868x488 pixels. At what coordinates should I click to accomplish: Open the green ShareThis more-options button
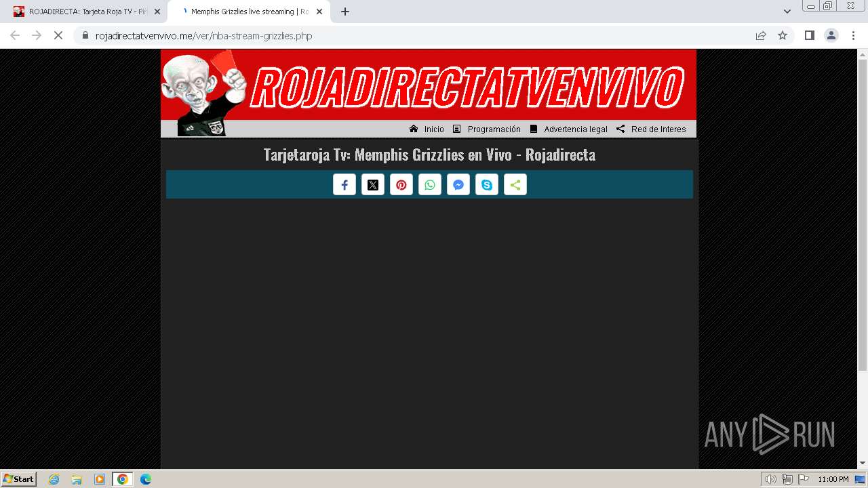[x=515, y=185]
